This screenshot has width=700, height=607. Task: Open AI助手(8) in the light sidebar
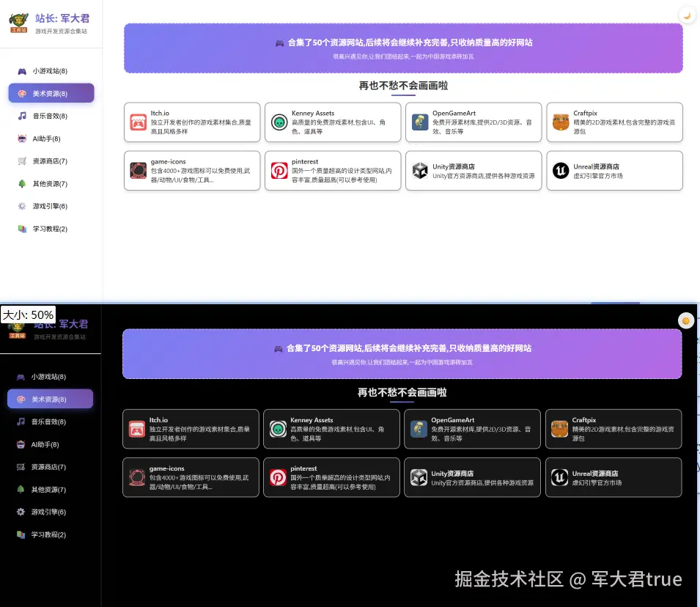51,139
